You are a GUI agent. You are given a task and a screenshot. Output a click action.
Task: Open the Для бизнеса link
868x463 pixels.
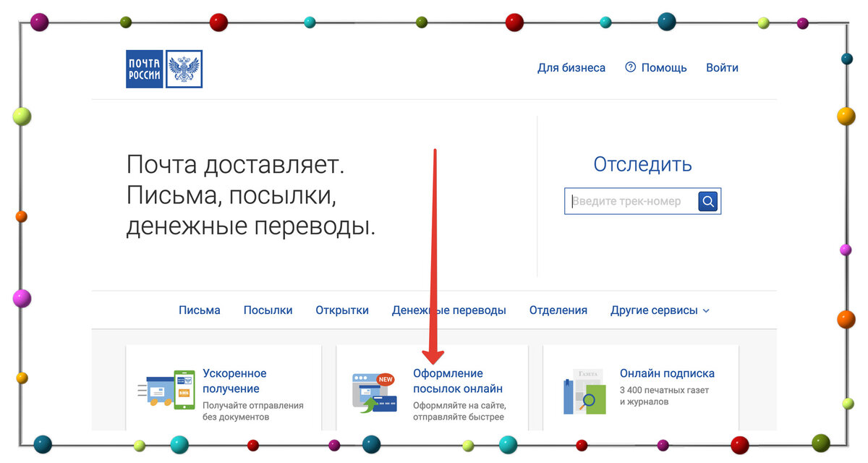click(x=571, y=68)
